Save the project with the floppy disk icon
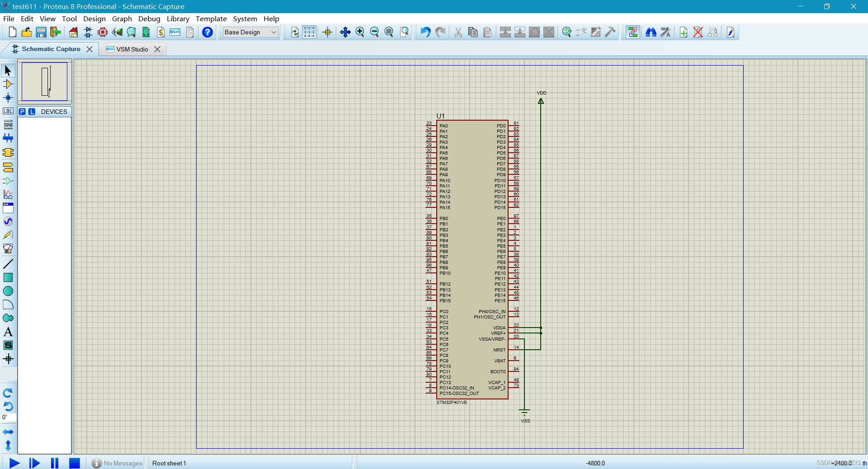 pyautogui.click(x=41, y=32)
